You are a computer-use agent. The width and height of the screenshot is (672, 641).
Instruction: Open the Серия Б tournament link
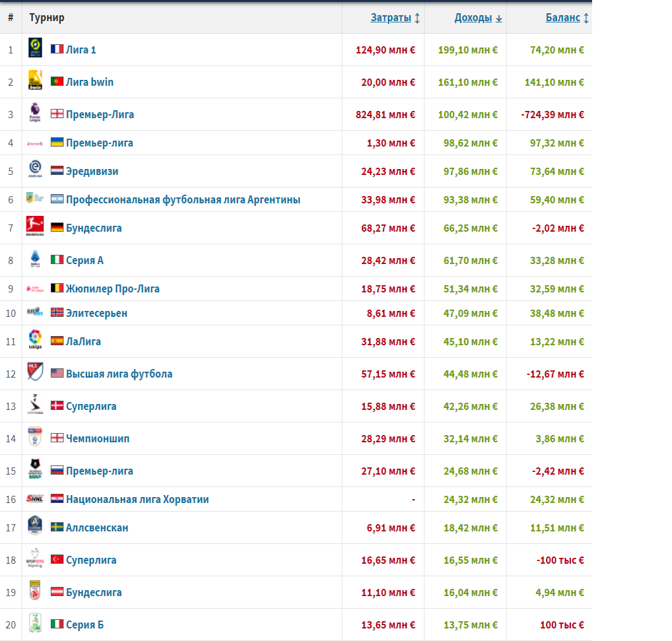point(85,624)
